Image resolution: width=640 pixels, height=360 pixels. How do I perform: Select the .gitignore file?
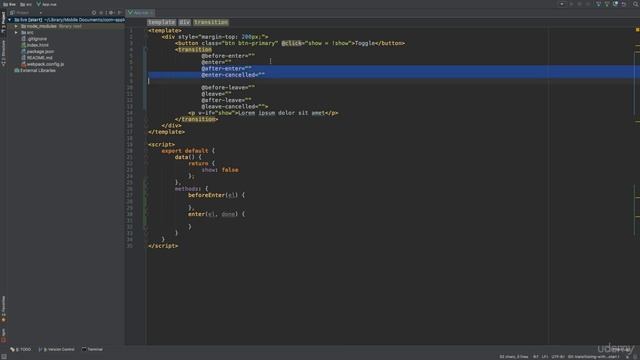coord(34,39)
